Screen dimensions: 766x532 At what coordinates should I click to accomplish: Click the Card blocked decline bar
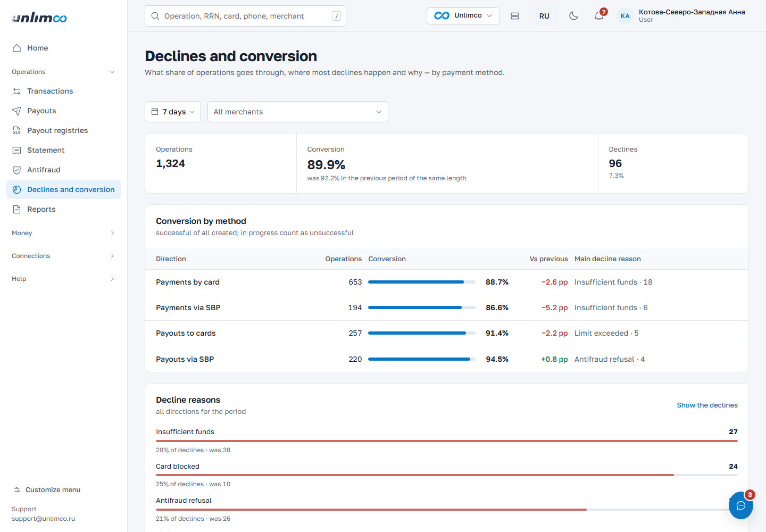447,475
